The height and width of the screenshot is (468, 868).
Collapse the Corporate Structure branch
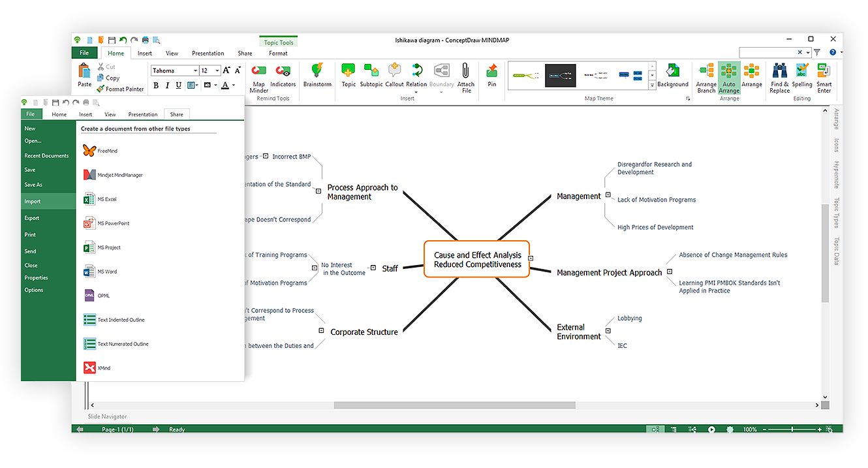pos(321,331)
